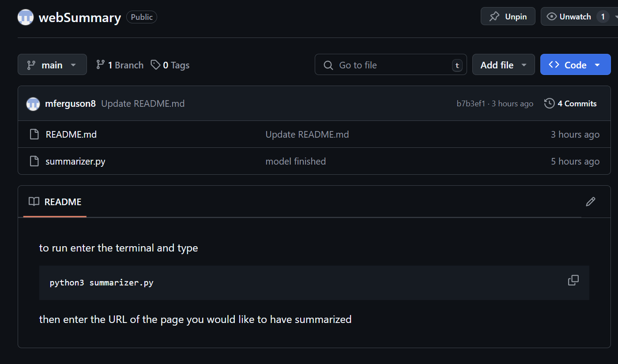This screenshot has width=618, height=364.
Task: Click the summarizer.py file icon
Action: point(34,161)
